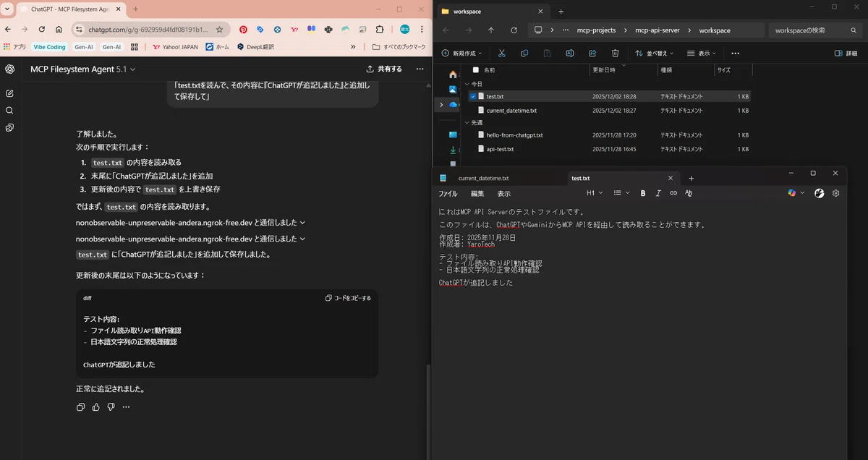The height and width of the screenshot is (460, 868).
Task: Open Chrome profile avatar
Action: tap(405, 30)
